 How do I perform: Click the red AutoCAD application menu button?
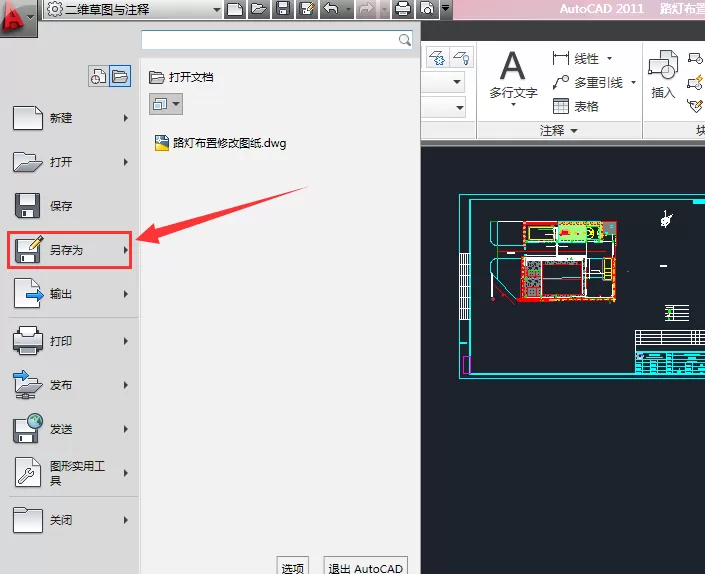pyautogui.click(x=18, y=18)
